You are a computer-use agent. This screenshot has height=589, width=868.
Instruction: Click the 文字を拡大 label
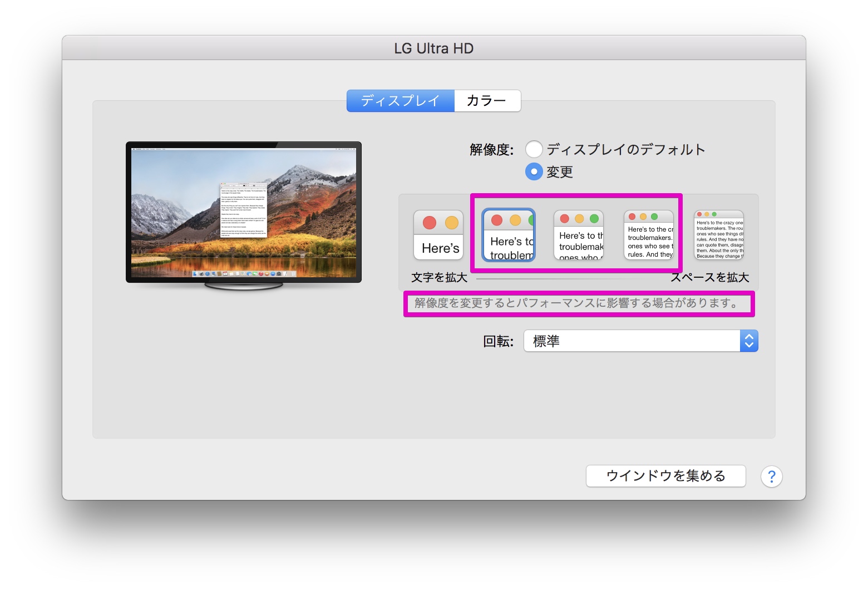(439, 277)
